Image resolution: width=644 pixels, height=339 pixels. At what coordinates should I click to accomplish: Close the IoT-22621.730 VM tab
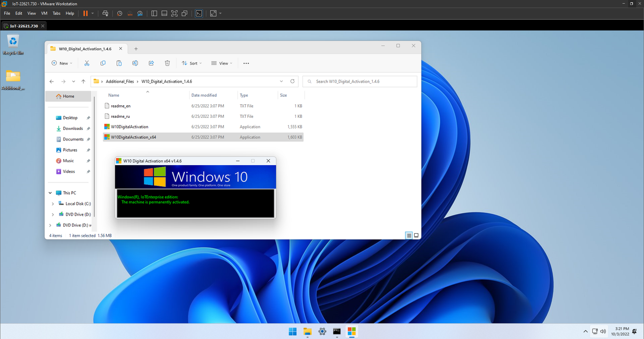point(43,26)
